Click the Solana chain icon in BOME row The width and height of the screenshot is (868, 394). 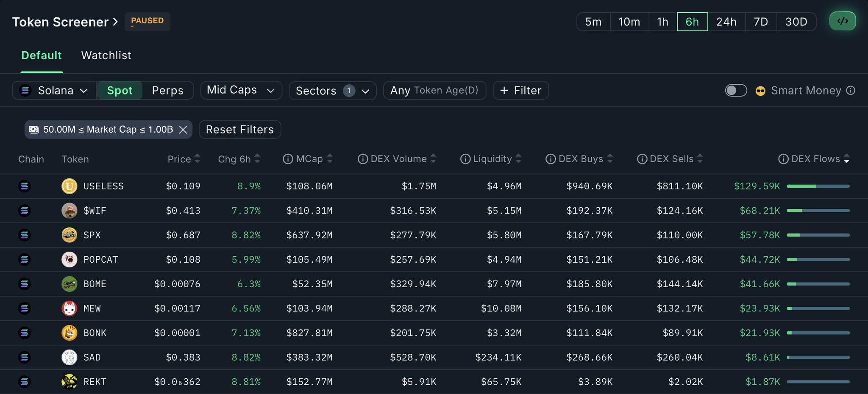pyautogui.click(x=25, y=284)
